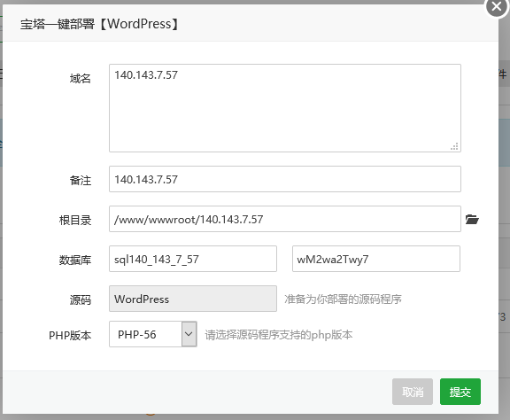Click 取消 to cancel deployment
The width and height of the screenshot is (510, 420).
[413, 392]
